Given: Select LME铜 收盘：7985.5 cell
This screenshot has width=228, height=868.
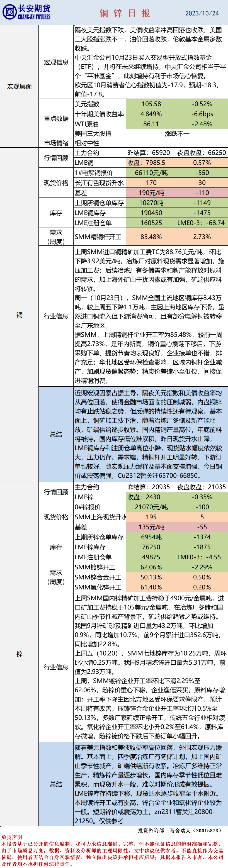Looking at the screenshot, I should click(x=151, y=163).
